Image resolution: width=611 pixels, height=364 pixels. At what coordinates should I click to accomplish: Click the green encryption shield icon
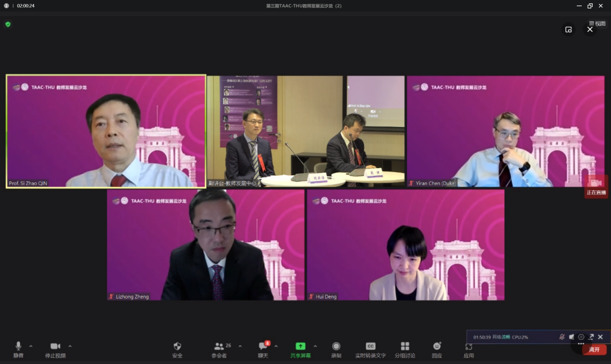[8, 24]
